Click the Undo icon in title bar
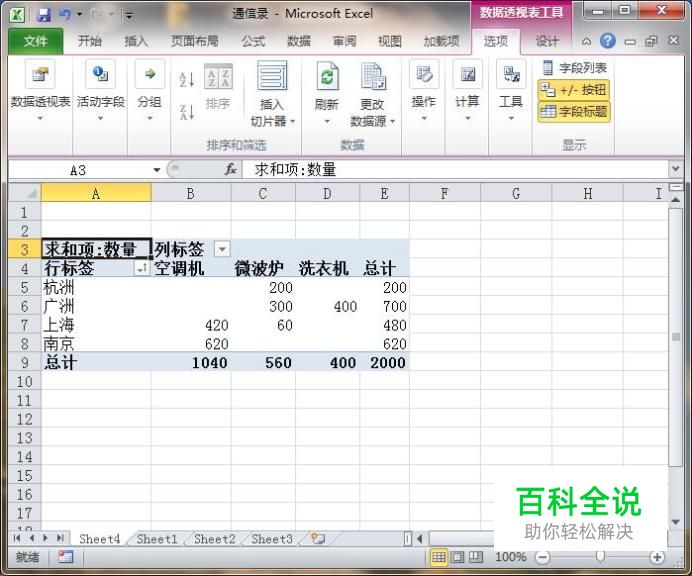Viewport: 692px width, 576px height. (65, 15)
